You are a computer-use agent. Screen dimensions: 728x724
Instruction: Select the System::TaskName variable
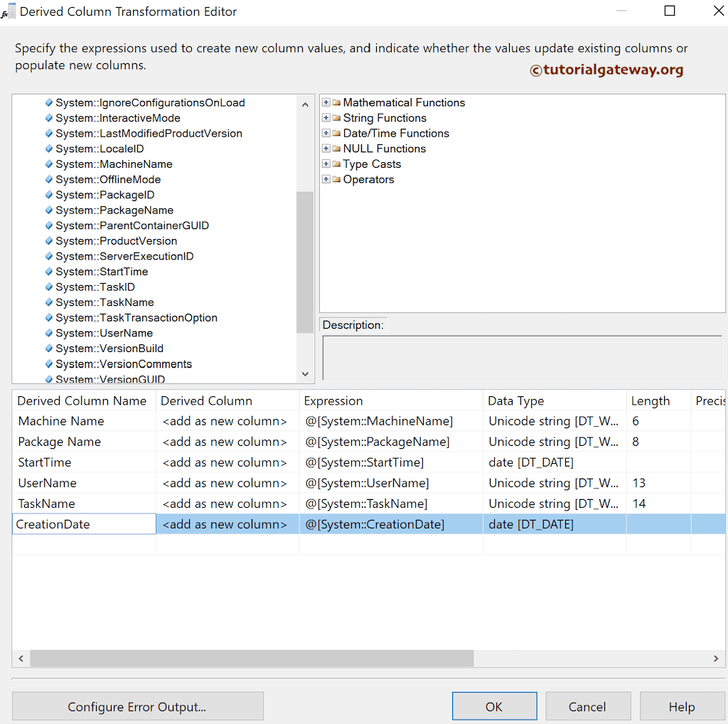(x=105, y=302)
